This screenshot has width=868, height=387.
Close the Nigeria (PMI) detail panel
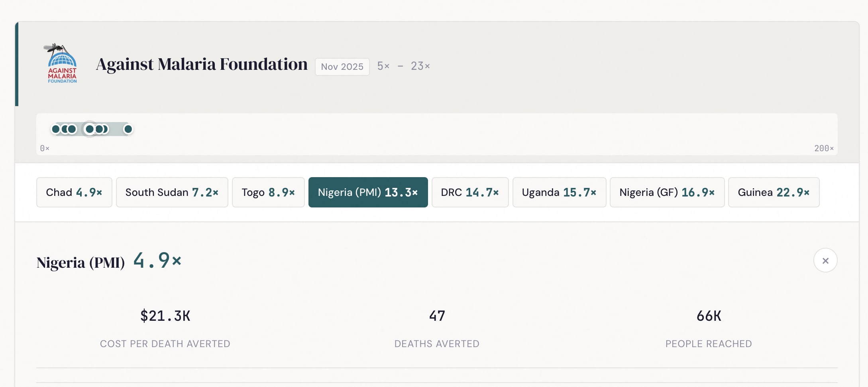(x=825, y=261)
